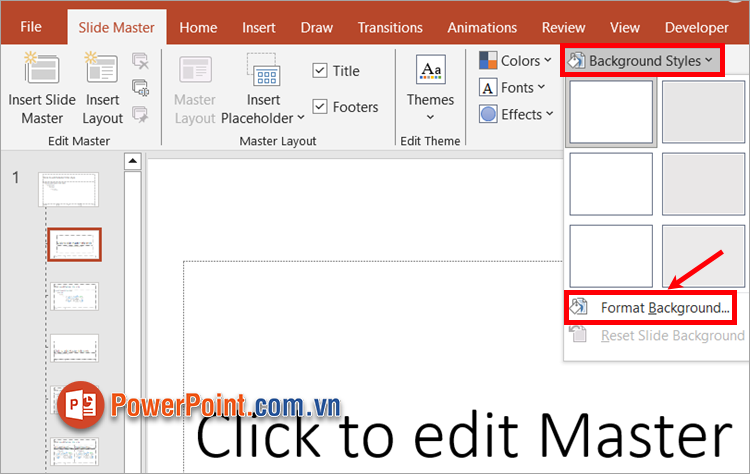The height and width of the screenshot is (474, 750).
Task: Select the white background style in second row
Action: coord(611,184)
